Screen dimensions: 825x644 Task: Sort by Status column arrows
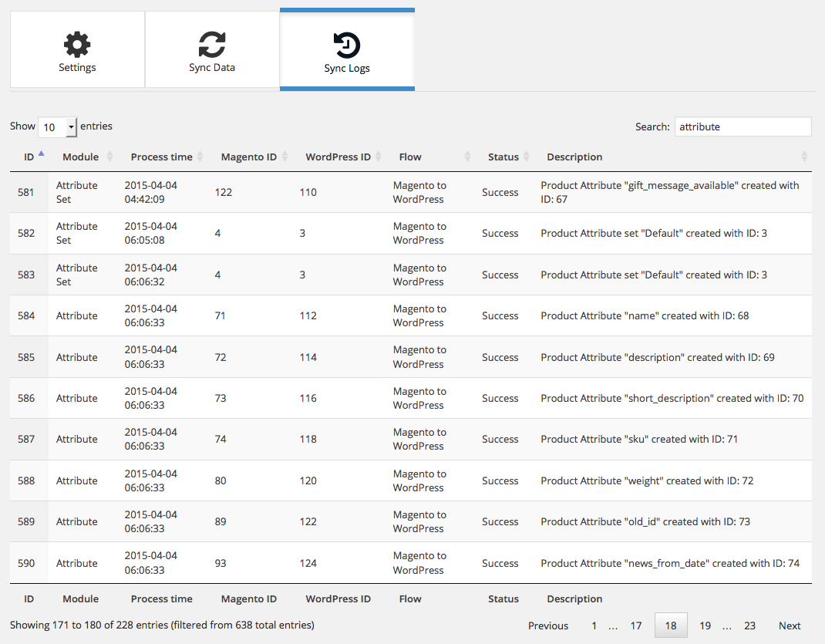coord(526,157)
